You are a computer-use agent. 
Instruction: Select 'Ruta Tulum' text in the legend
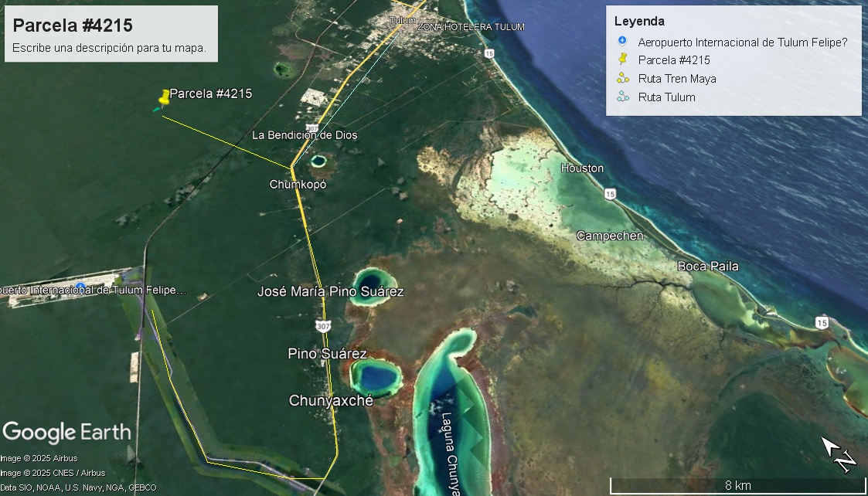666,97
